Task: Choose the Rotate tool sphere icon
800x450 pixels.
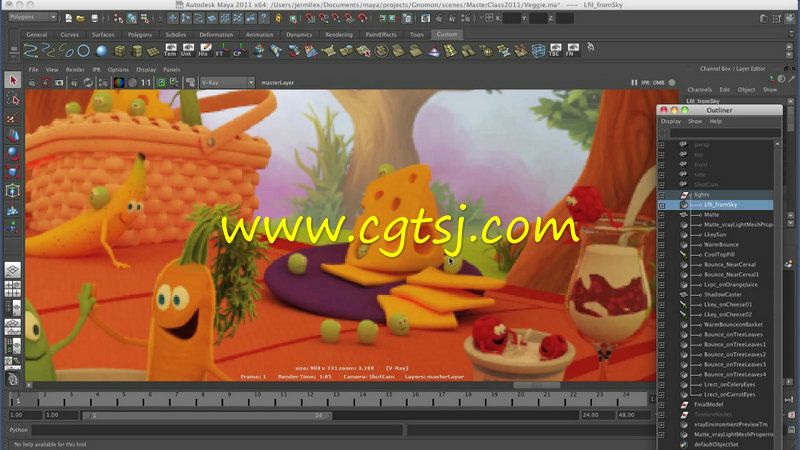Action: pos(13,154)
